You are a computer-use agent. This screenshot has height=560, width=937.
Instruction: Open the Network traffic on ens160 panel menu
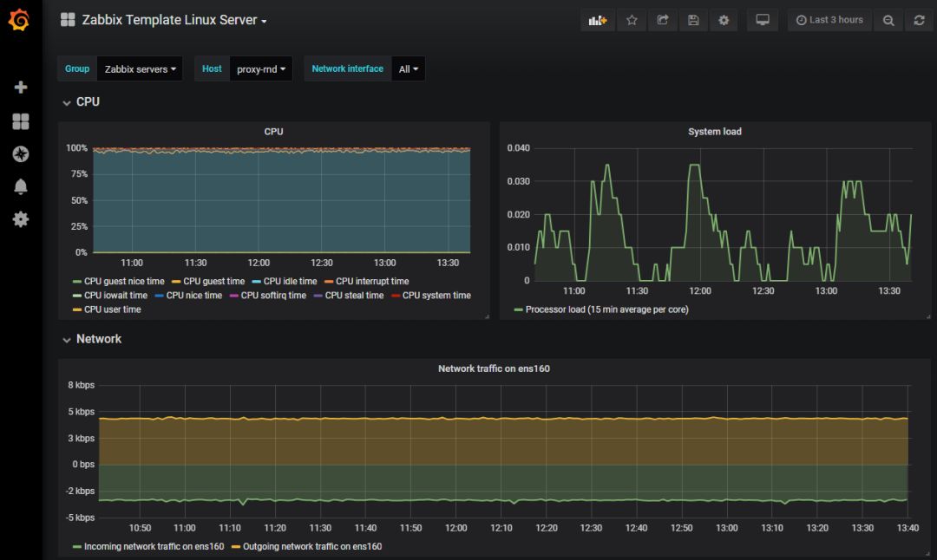click(x=494, y=368)
